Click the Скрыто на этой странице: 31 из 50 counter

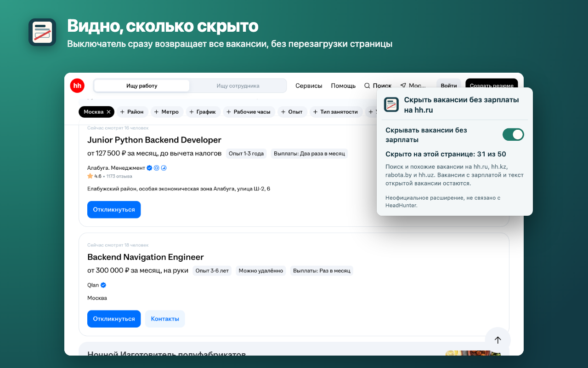446,155
